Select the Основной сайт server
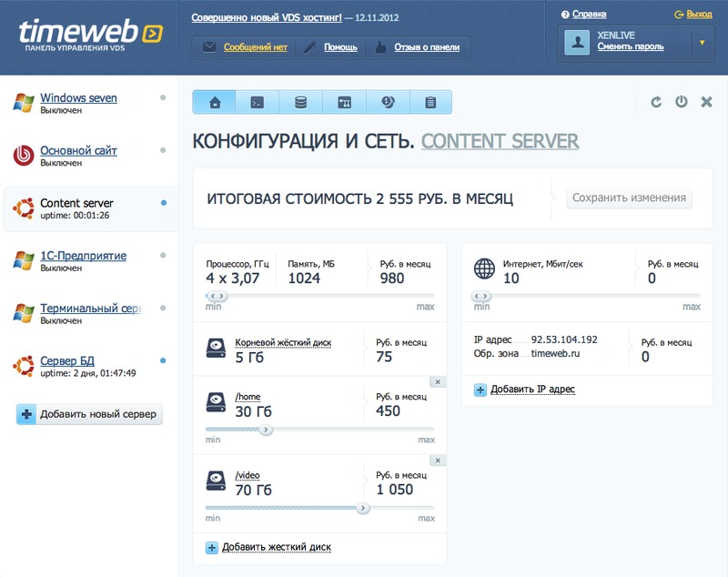This screenshot has height=577, width=728. pyautogui.click(x=78, y=150)
